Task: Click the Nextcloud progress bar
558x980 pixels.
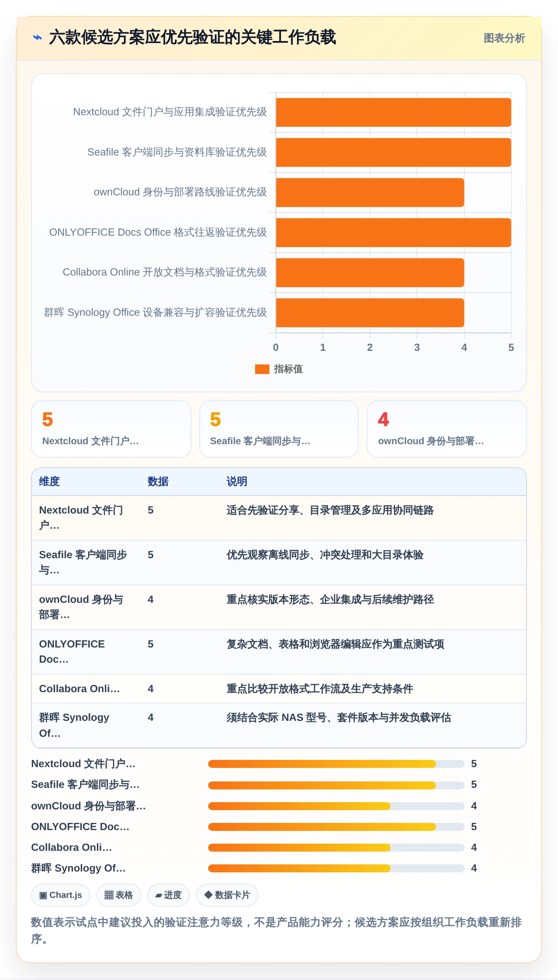Action: [336, 764]
